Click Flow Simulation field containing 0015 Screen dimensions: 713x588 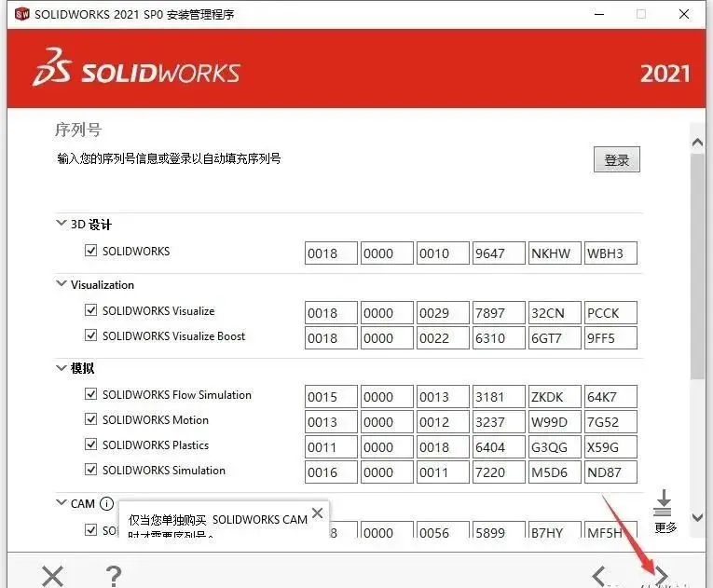click(x=331, y=397)
